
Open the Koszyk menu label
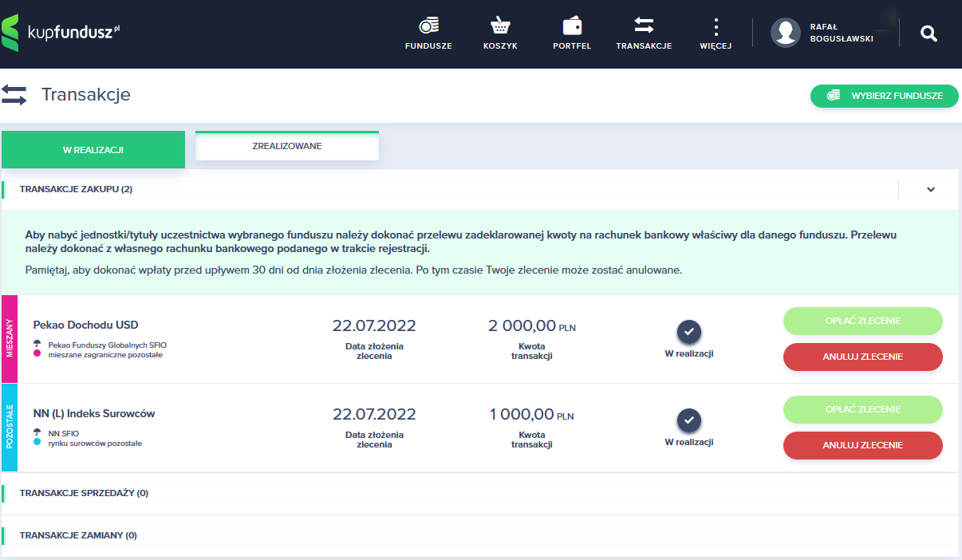coord(500,46)
